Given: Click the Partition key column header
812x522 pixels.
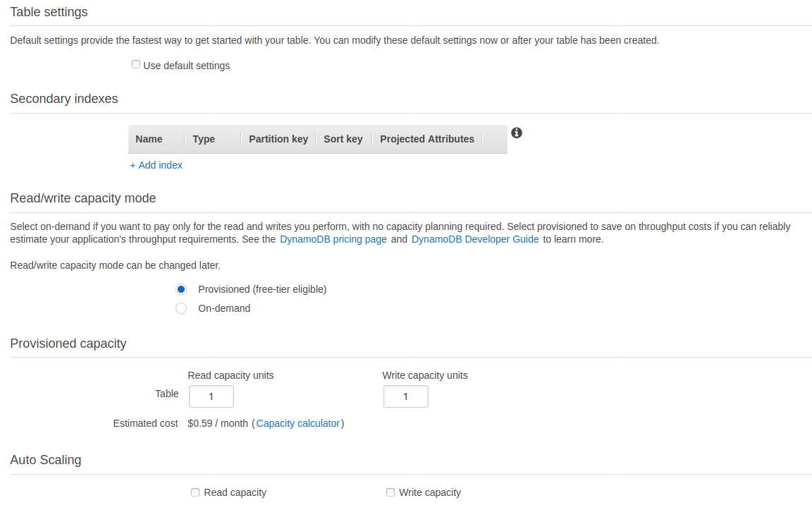Looking at the screenshot, I should pyautogui.click(x=278, y=139).
